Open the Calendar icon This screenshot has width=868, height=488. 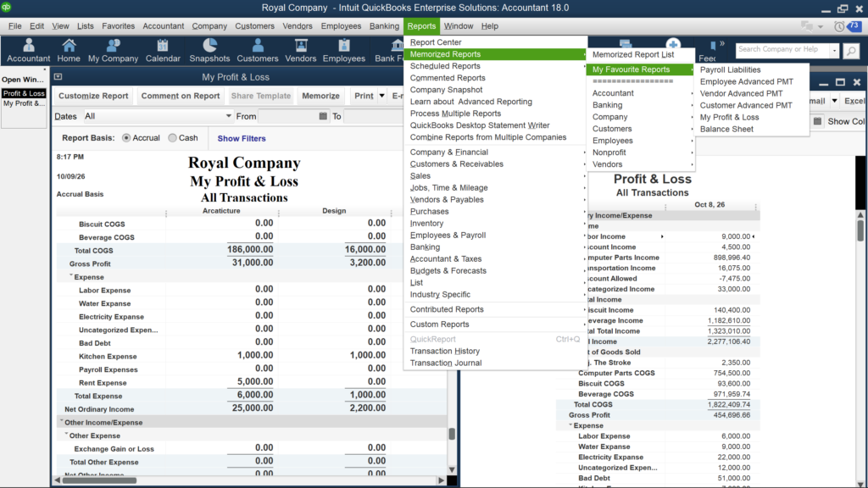(x=163, y=50)
